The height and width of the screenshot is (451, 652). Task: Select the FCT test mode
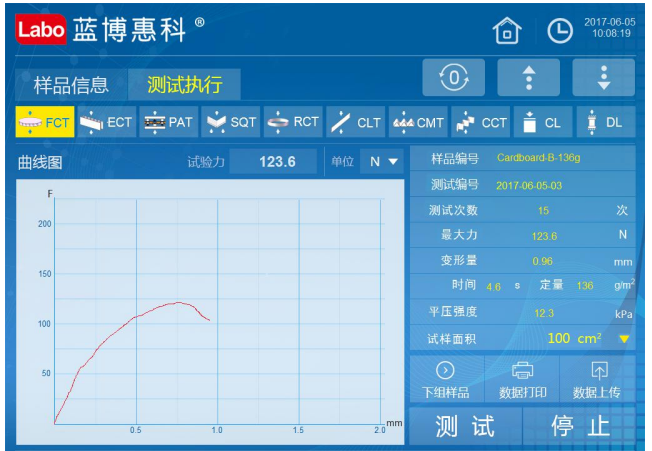tap(45, 122)
